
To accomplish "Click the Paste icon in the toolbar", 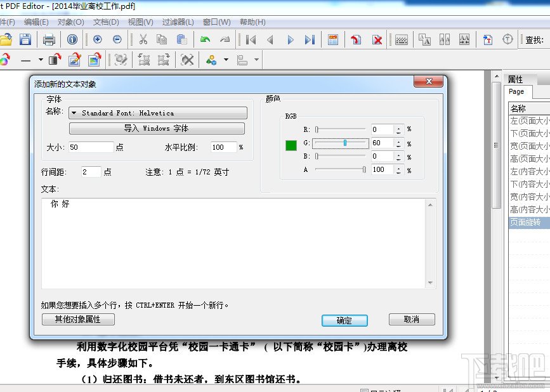I will (182, 39).
